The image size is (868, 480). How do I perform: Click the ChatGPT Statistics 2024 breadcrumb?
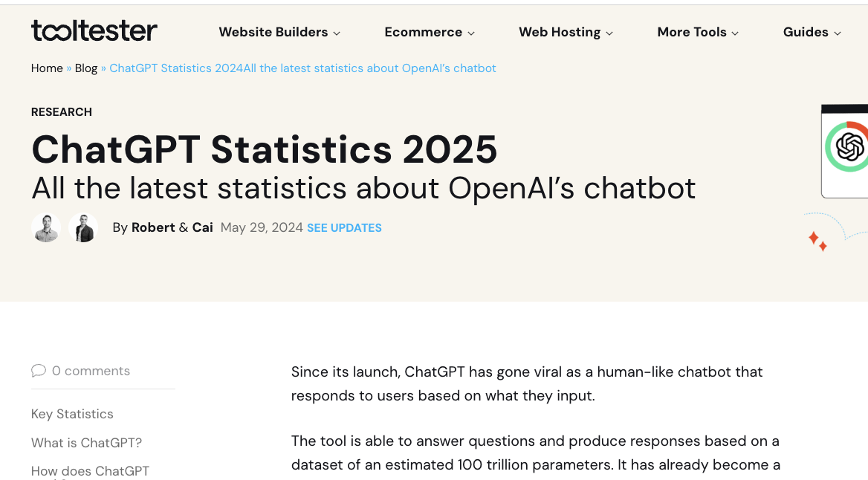click(x=302, y=68)
